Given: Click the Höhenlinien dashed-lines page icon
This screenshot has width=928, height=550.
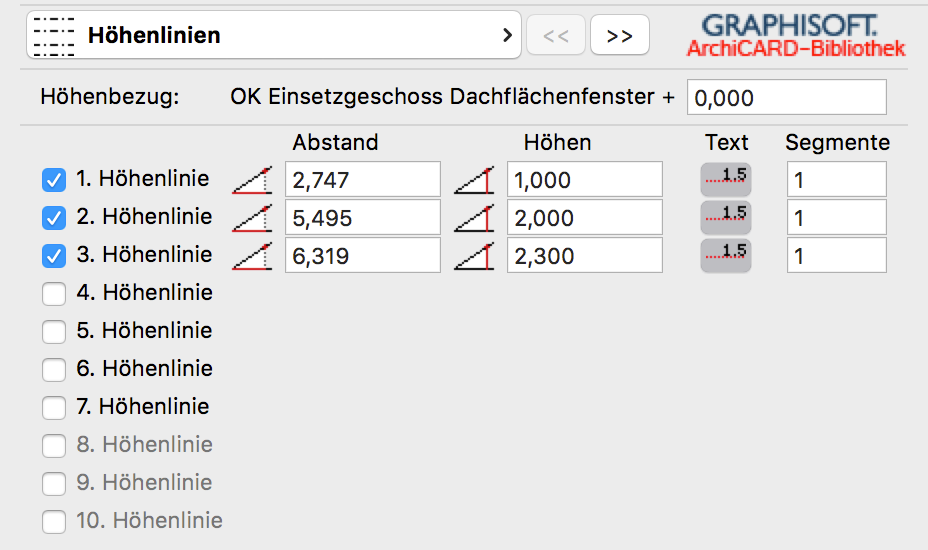Looking at the screenshot, I should click(x=53, y=36).
